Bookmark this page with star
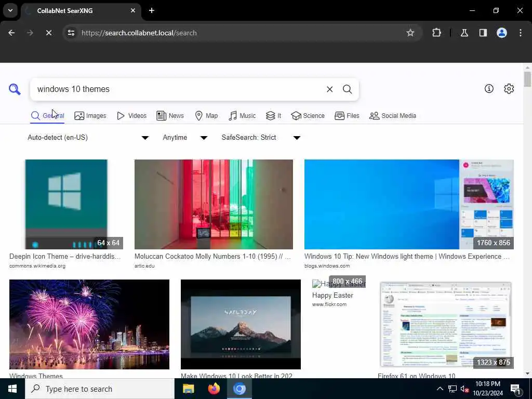This screenshot has width=532, height=399. click(410, 33)
